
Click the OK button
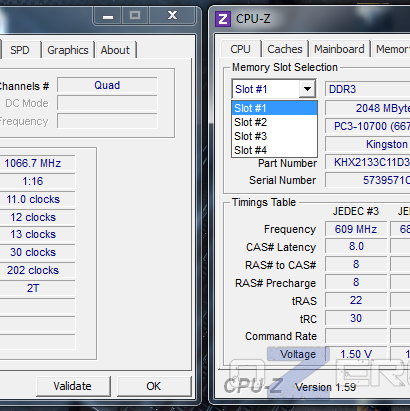coord(154,386)
